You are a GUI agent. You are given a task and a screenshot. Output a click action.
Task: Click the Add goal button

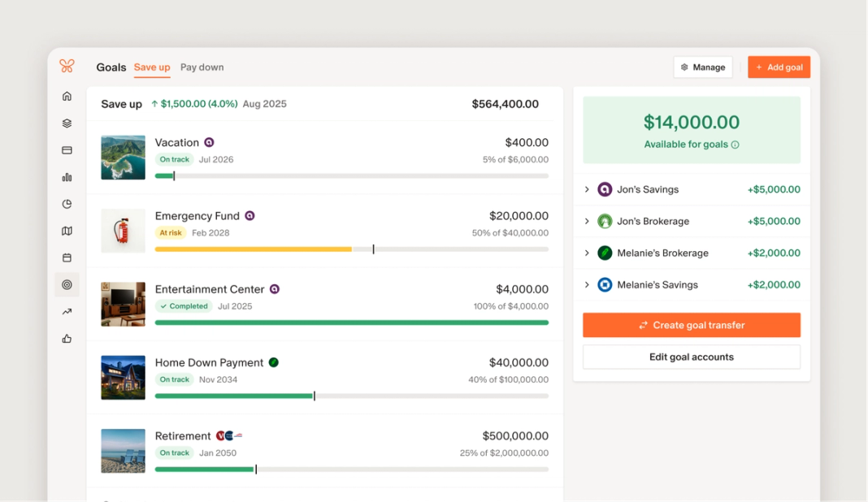click(x=779, y=67)
